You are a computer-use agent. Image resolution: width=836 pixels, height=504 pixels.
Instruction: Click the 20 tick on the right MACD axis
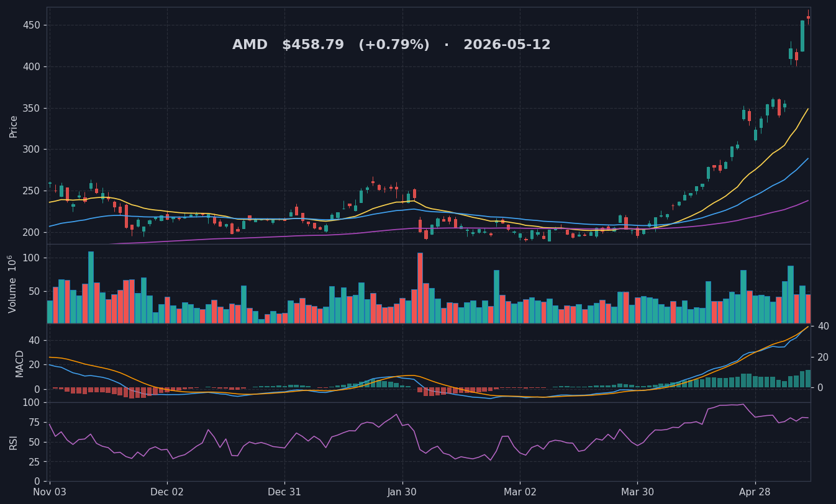click(824, 357)
